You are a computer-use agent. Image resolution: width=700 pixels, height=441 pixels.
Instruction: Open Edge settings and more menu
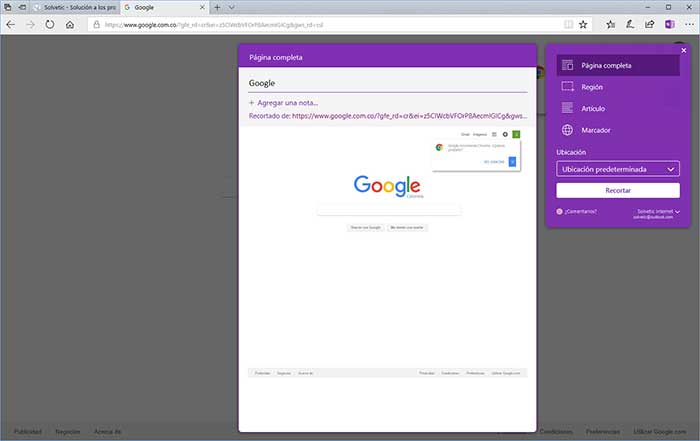point(690,25)
